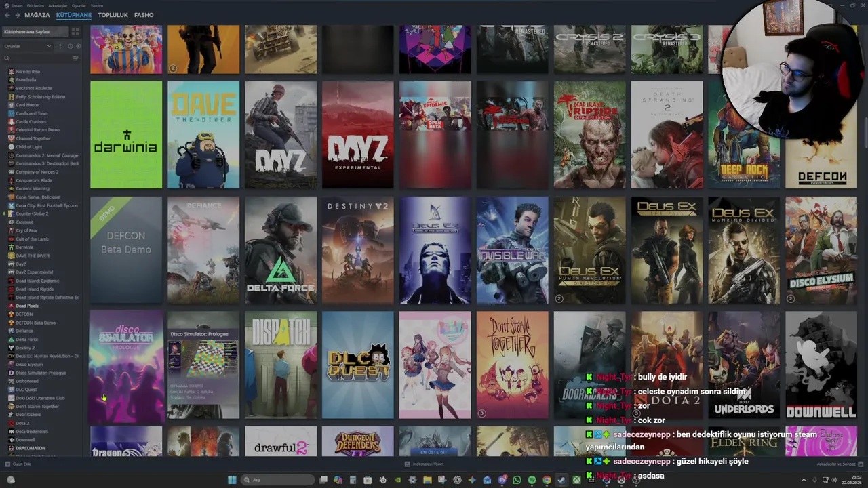Open advanced filters next to the search box
The image size is (868, 488).
point(75,58)
